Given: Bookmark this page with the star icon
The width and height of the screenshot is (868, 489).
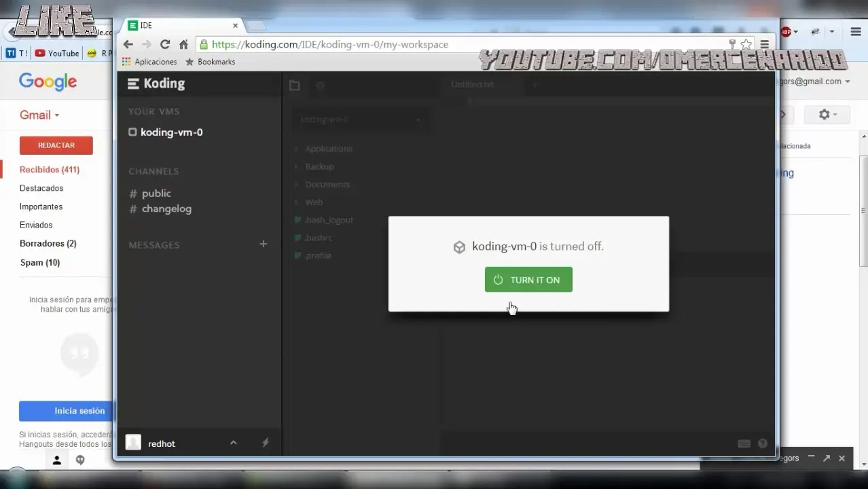Looking at the screenshot, I should point(746,44).
